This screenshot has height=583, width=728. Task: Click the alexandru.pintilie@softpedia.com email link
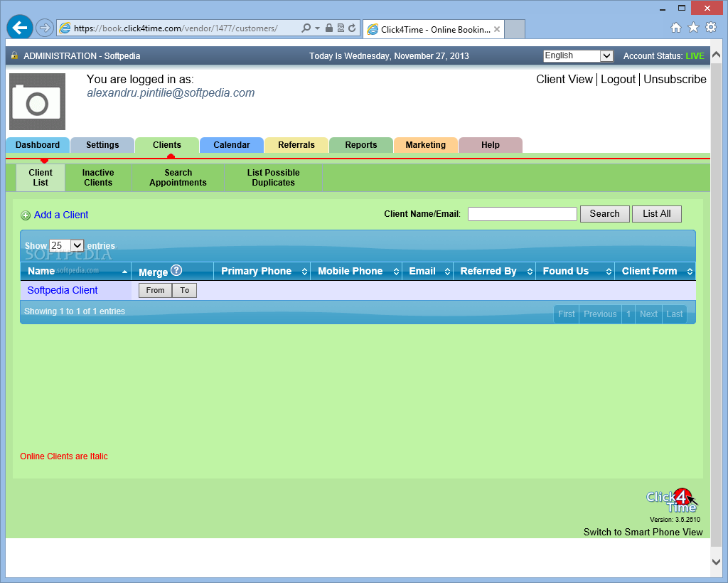coord(171,93)
